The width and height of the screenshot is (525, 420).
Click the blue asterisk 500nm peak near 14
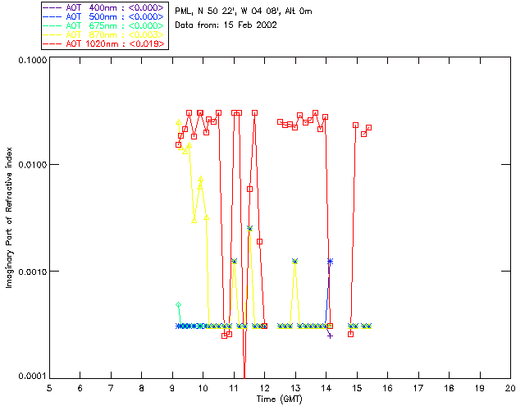330,261
